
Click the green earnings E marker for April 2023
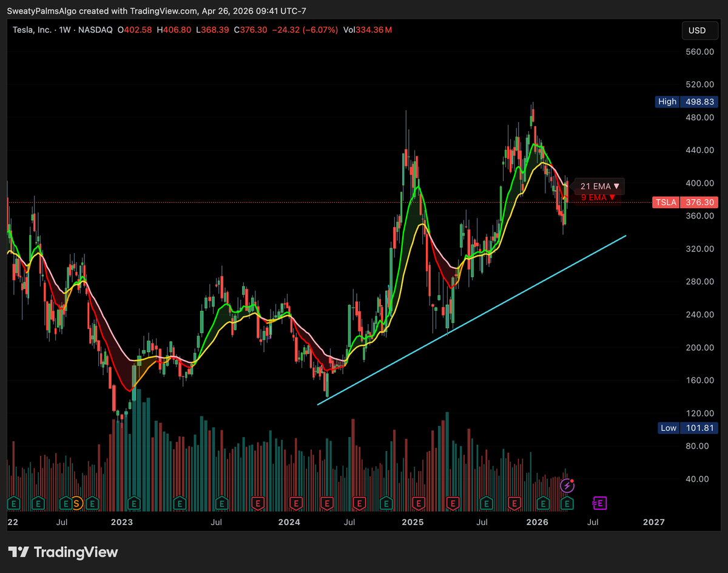point(180,503)
